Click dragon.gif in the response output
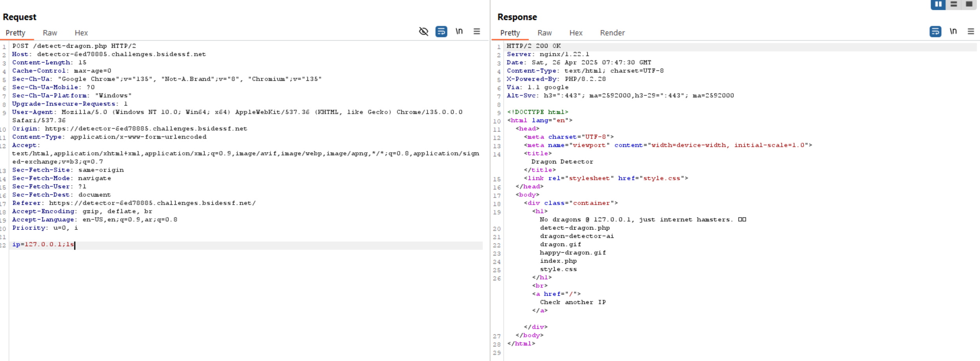Viewport: 980px width, 361px height. (560, 244)
